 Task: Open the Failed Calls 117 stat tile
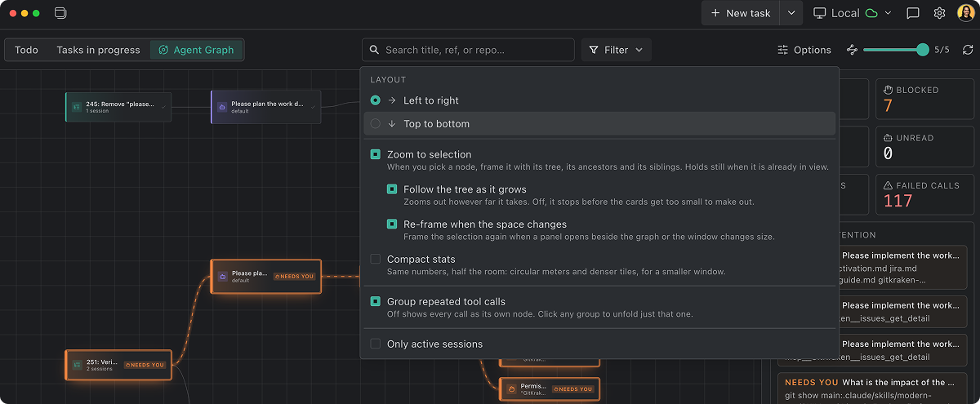pyautogui.click(x=923, y=194)
